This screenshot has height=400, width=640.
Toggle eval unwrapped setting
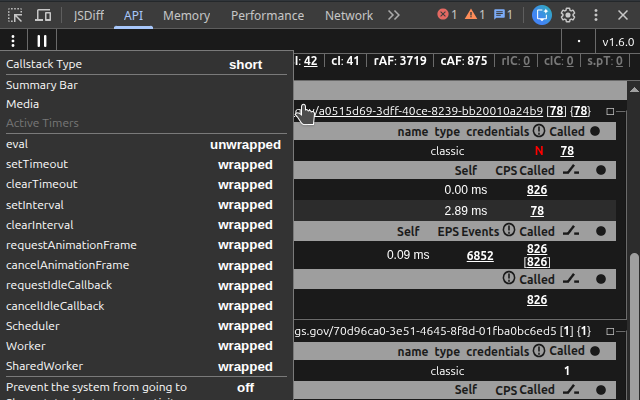[245, 144]
